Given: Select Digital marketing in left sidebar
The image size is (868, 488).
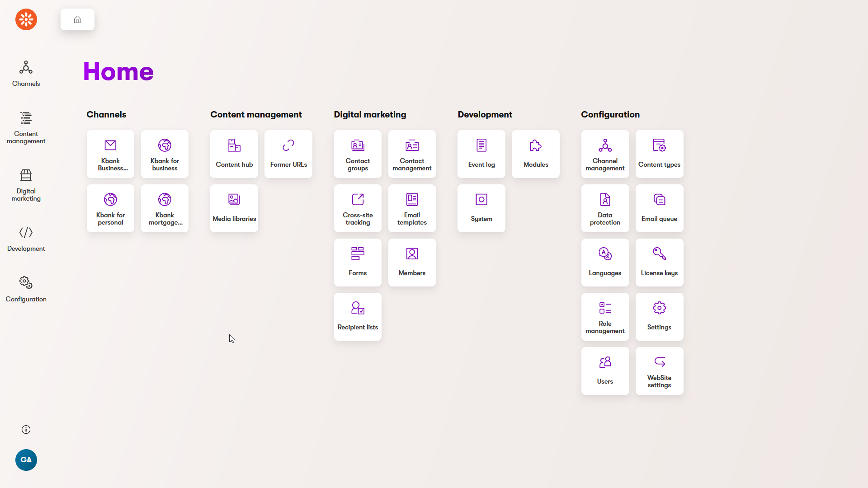Looking at the screenshot, I should [x=26, y=185].
